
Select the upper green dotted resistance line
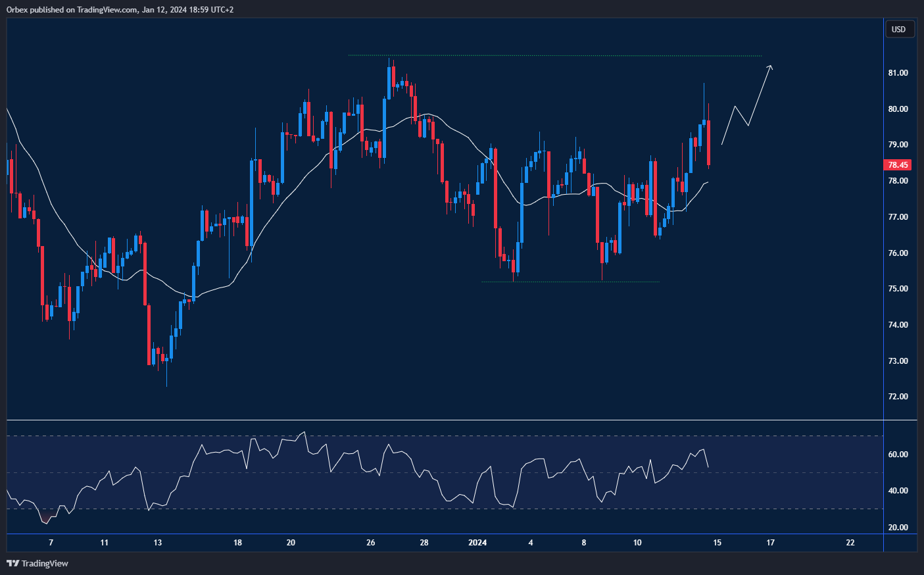pyautogui.click(x=554, y=55)
